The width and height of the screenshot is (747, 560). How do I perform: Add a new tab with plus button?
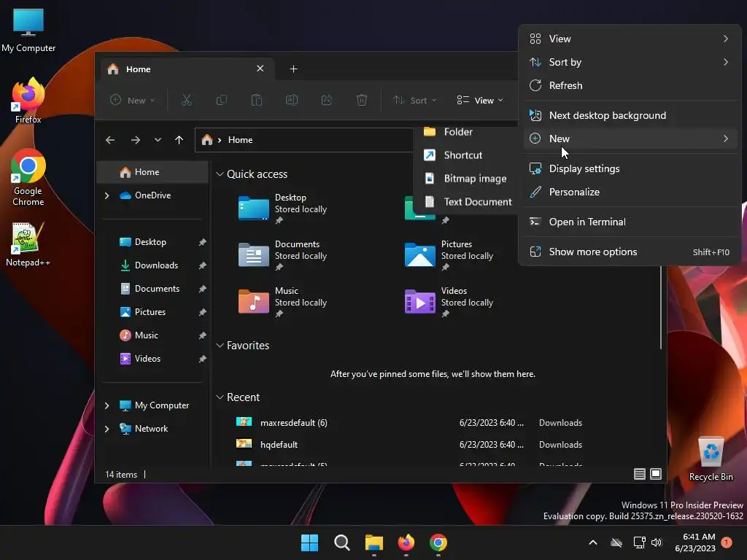tap(293, 69)
